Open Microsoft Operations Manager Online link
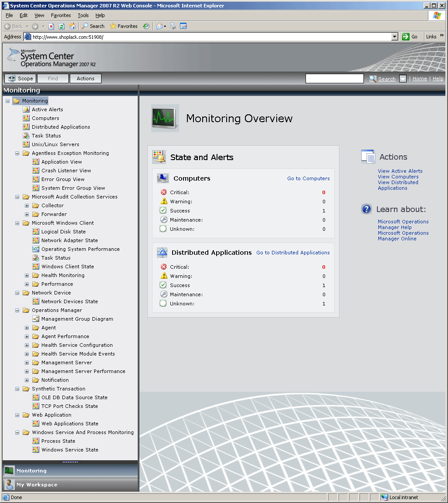Screen dimensions: 448x503 (x=403, y=236)
